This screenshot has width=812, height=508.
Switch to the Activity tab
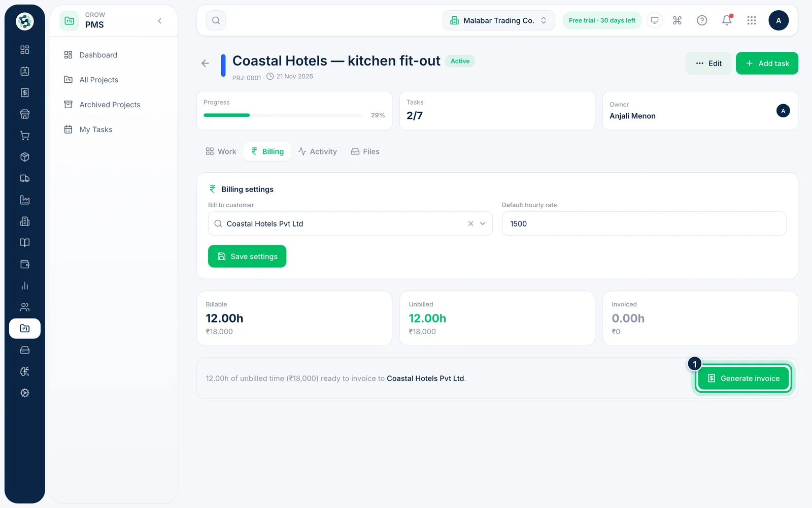tap(317, 151)
